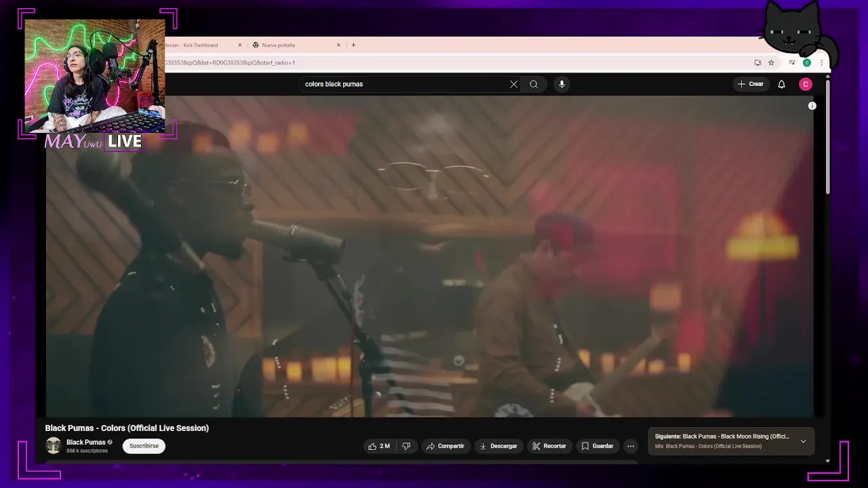Open the Black Pumas channel avatar

53,445
